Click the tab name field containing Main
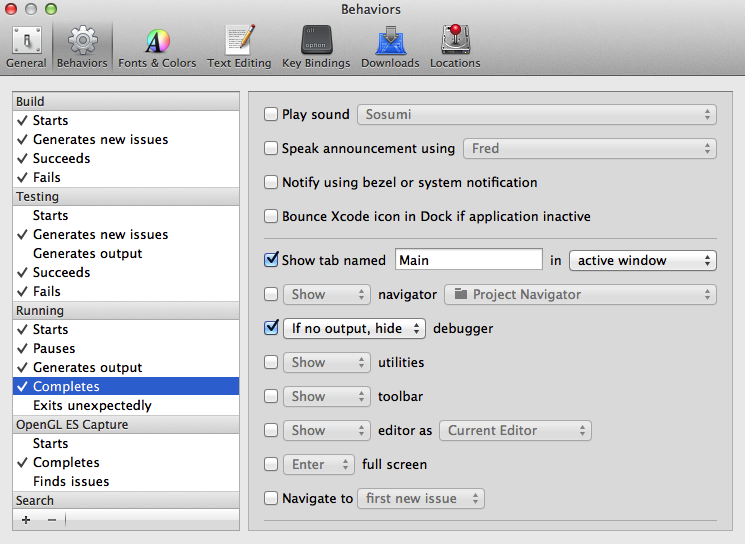Screen dimensions: 745x544 coord(468,260)
